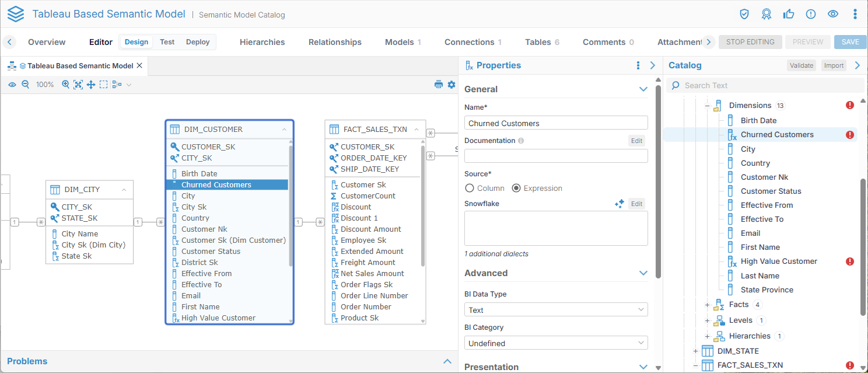Click the Name input field

(x=556, y=123)
